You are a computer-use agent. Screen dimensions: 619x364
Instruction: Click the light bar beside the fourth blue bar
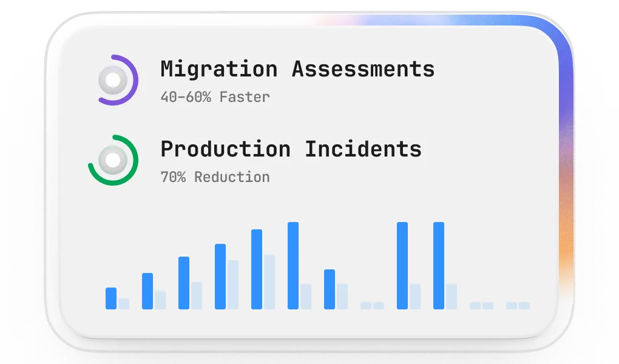coord(232,285)
